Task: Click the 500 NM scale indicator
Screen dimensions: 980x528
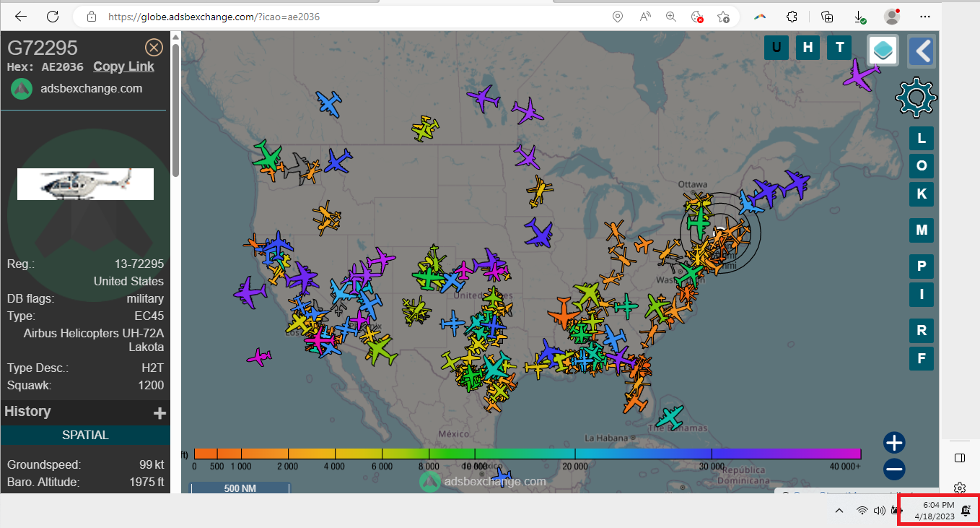Action: point(240,488)
